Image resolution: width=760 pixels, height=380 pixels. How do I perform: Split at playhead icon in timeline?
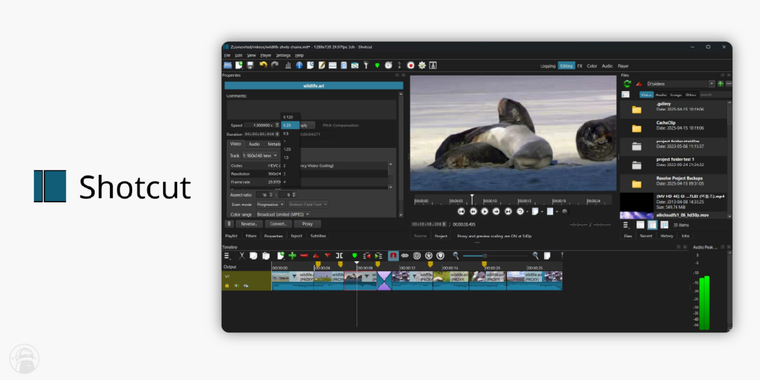339,255
